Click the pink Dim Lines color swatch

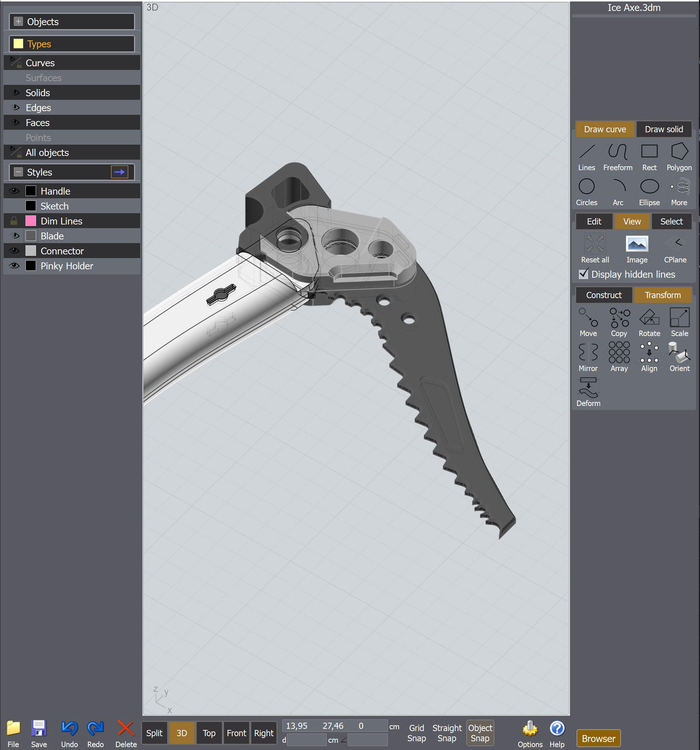[31, 221]
